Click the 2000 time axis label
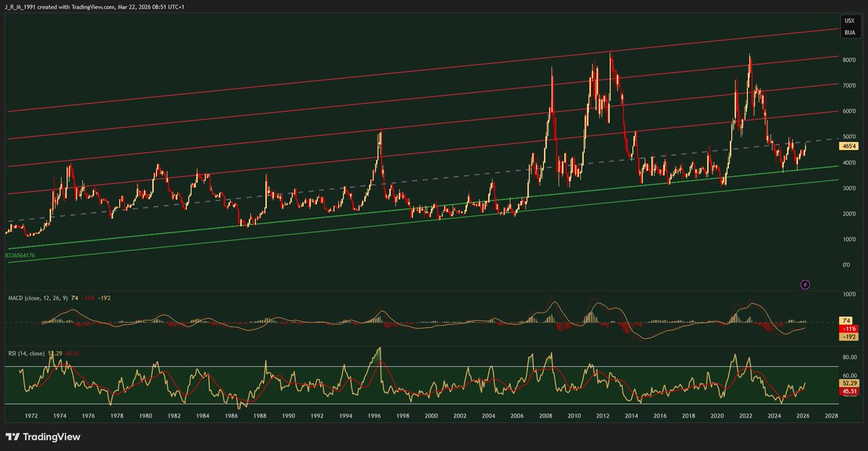Screen dimensions: 868x451 (x=431, y=416)
